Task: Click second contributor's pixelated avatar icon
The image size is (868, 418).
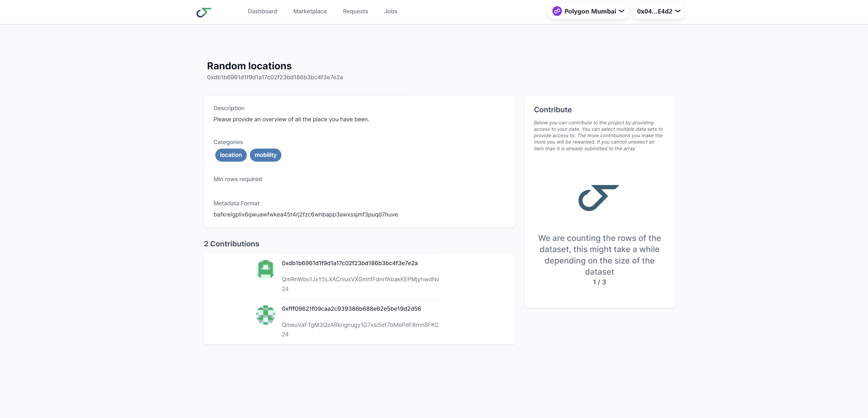Action: click(266, 315)
